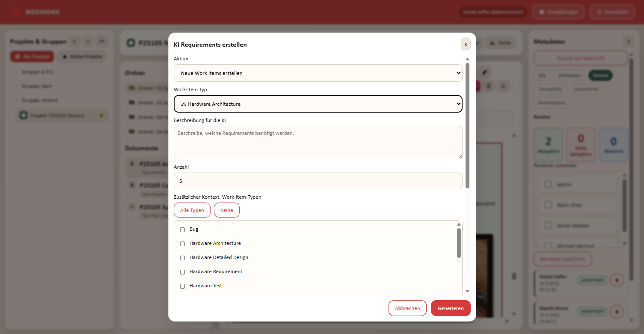Enable the Hardware Architecture checkbox
644x334 pixels.
pos(182,244)
